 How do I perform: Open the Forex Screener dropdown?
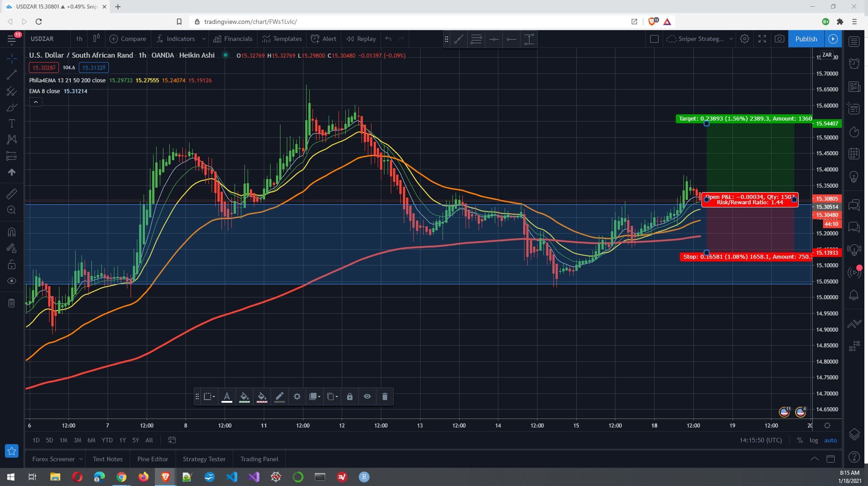[x=58, y=459]
